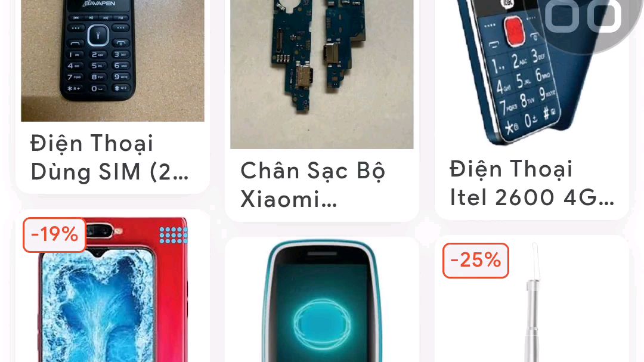This screenshot has width=644, height=362.
Task: Open the teal Nokia-style phone image
Action: [321, 301]
